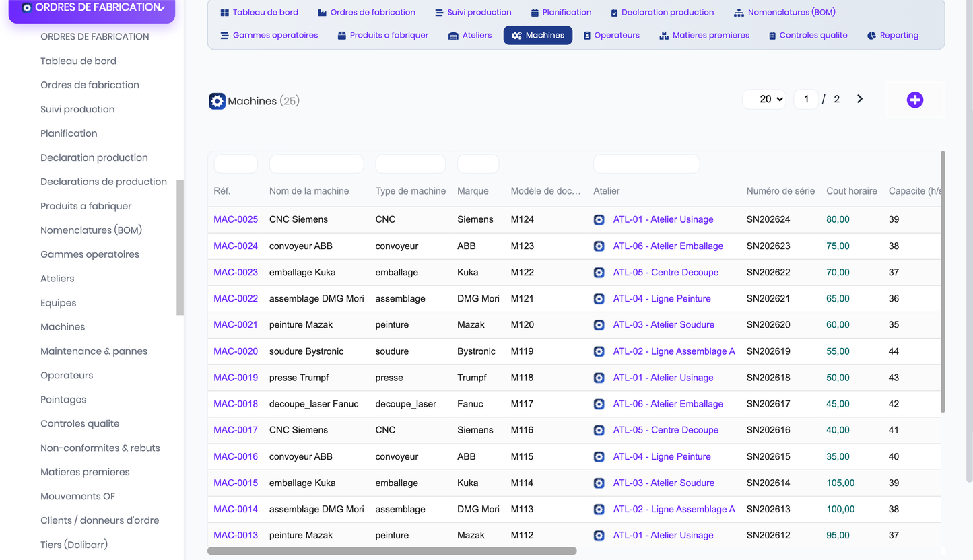
Task: Click the Suivi production list icon
Action: [x=439, y=13]
